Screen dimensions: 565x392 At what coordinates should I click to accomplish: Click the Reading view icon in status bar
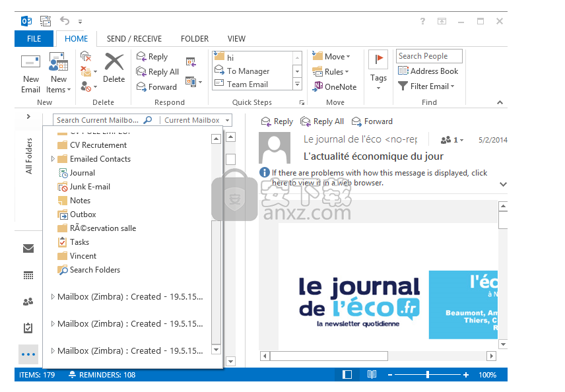pyautogui.click(x=372, y=375)
